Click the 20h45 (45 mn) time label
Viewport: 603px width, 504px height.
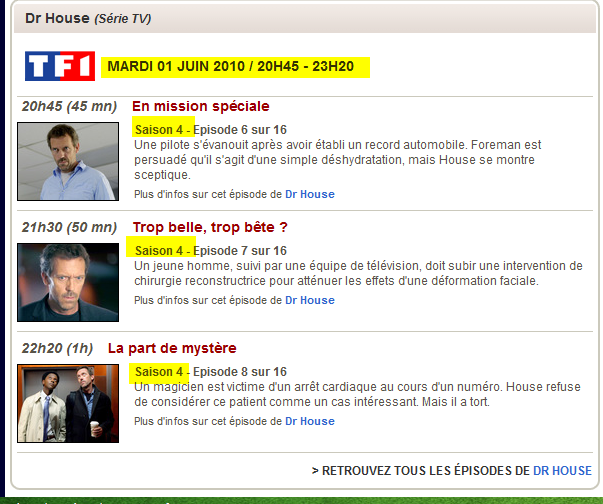(69, 106)
